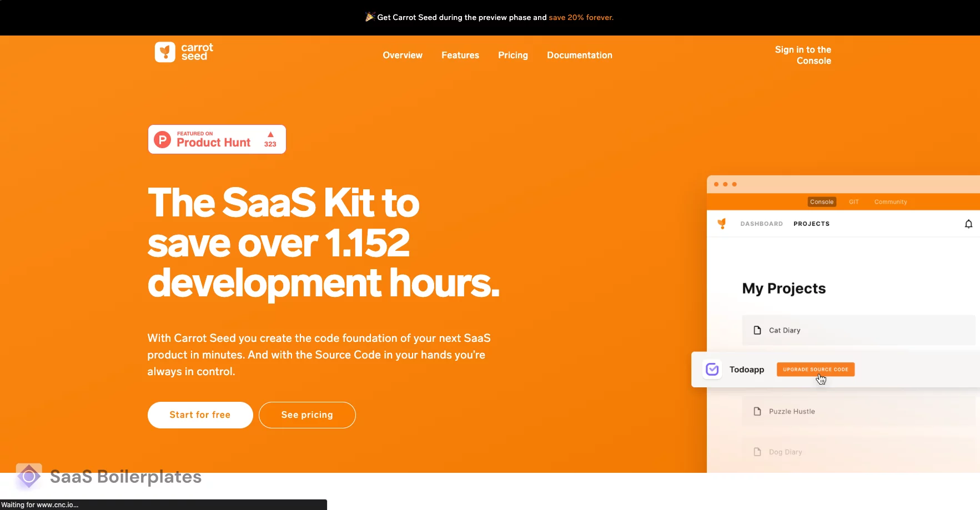Open the Community tab
The width and height of the screenshot is (980, 510).
pos(889,201)
